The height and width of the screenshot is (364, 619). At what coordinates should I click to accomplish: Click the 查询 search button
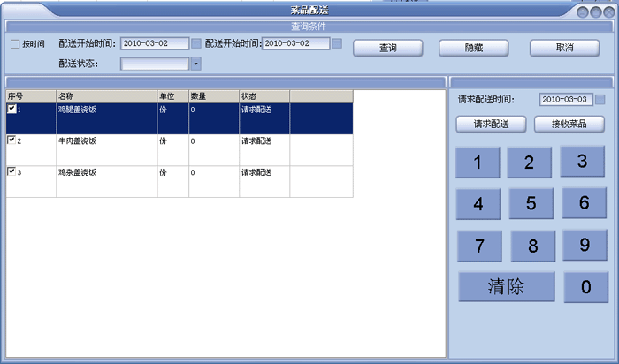(387, 48)
